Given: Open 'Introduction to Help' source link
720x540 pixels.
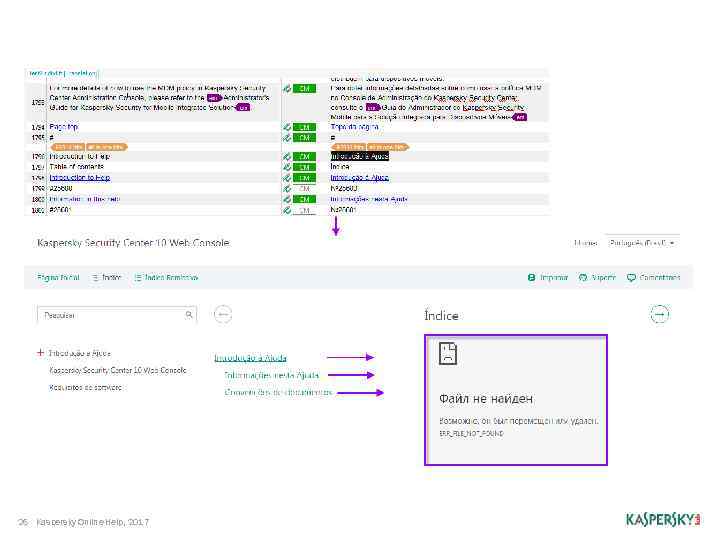Looking at the screenshot, I should click(x=80, y=178).
